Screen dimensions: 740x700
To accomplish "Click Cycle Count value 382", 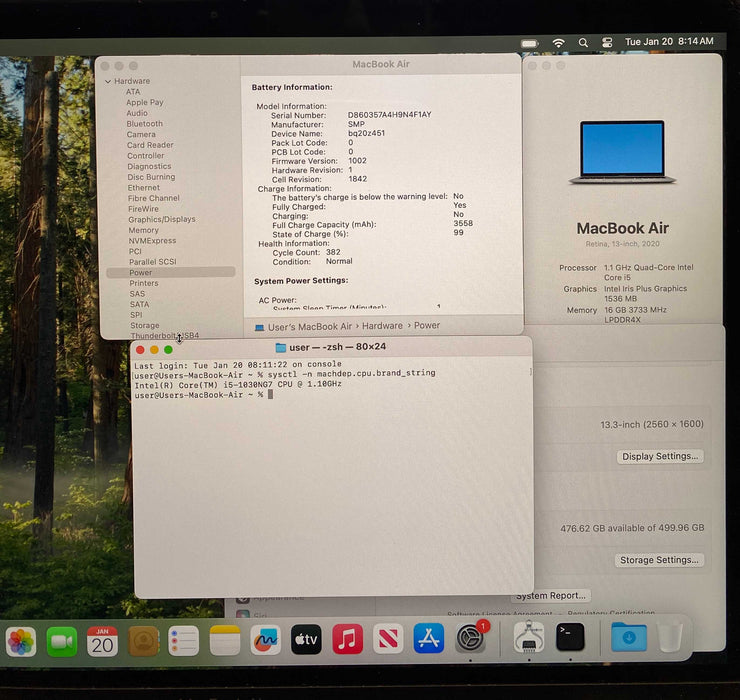I will [x=333, y=252].
